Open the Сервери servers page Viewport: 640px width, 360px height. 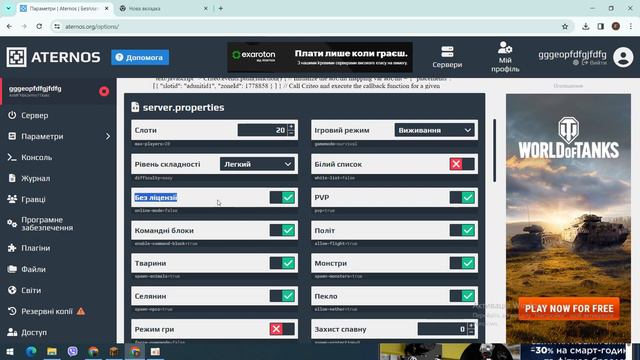point(447,57)
